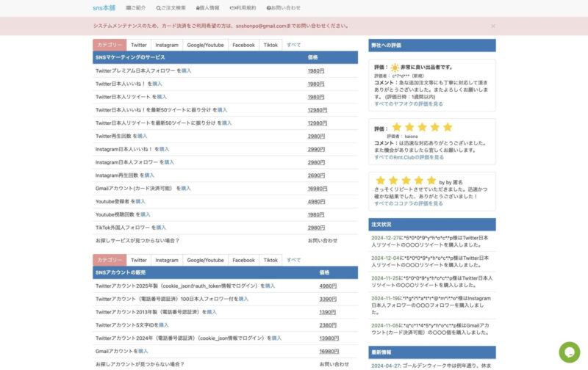Screen dimensions: 588x370
Task: Click すべて in the services category tabs
Action: point(293,45)
